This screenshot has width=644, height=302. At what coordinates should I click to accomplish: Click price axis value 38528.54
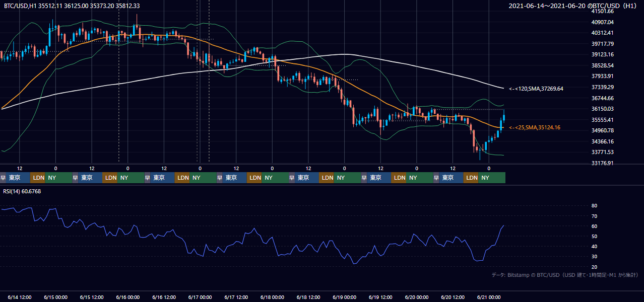coord(602,65)
